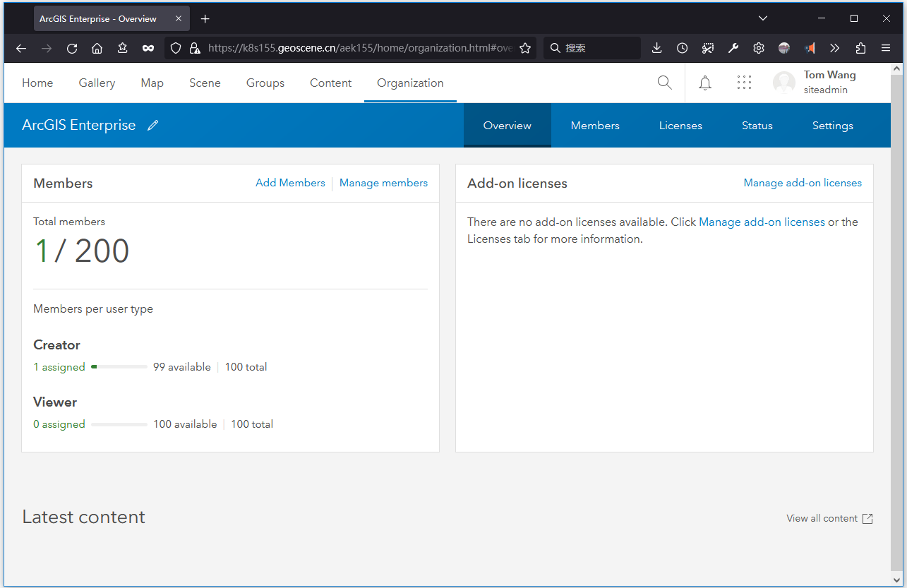907x588 pixels.
Task: Reload the page with refresh icon
Action: tap(72, 48)
